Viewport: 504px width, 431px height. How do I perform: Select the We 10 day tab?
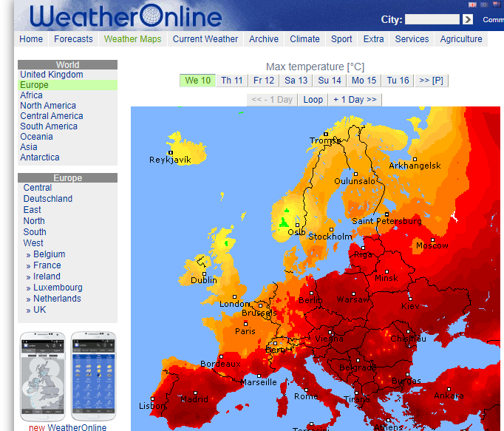click(197, 81)
